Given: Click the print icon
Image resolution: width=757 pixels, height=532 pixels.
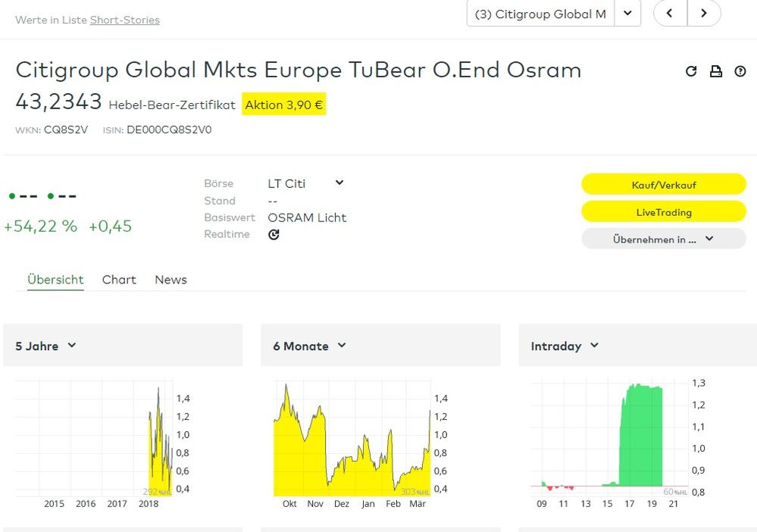Looking at the screenshot, I should coord(715,71).
